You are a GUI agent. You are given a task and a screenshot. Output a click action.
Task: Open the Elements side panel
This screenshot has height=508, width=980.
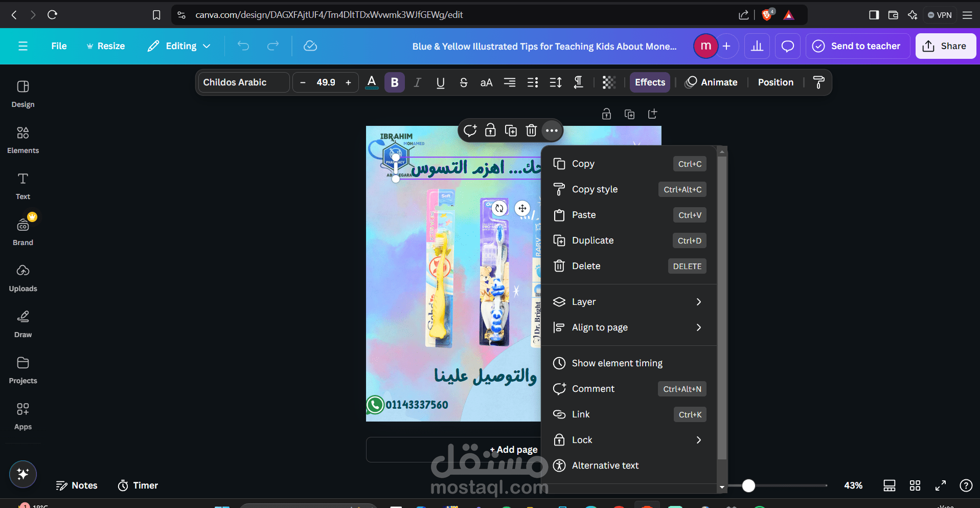point(23,140)
